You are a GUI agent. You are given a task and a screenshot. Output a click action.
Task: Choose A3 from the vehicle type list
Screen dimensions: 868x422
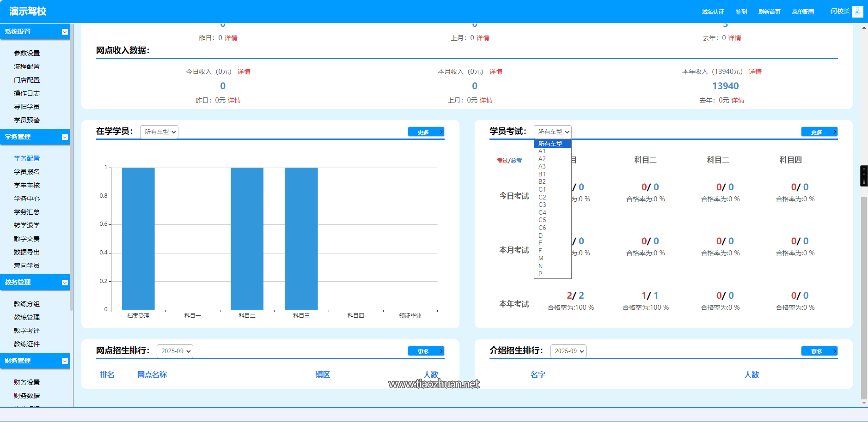[552, 167]
